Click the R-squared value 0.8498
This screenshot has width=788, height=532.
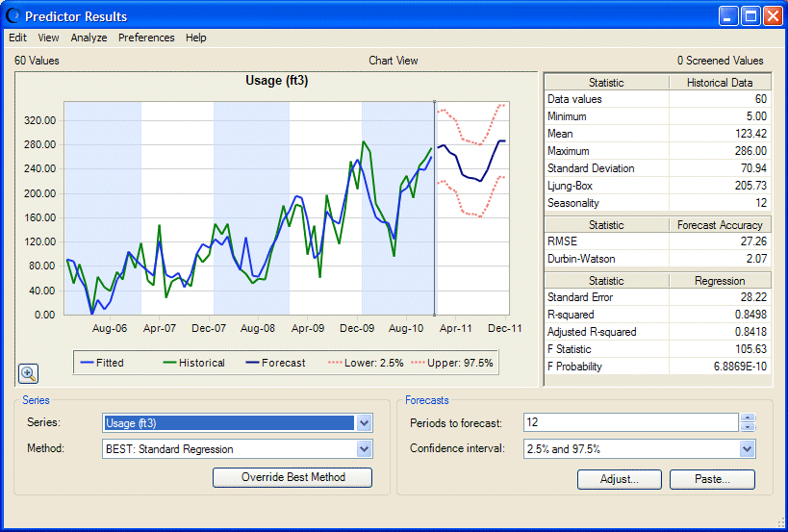(x=750, y=315)
